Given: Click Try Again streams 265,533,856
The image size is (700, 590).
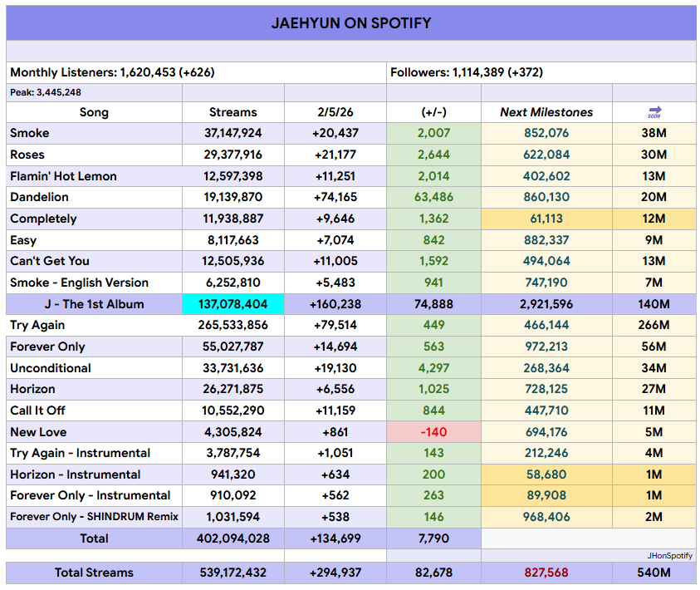Looking at the screenshot, I should [233, 325].
